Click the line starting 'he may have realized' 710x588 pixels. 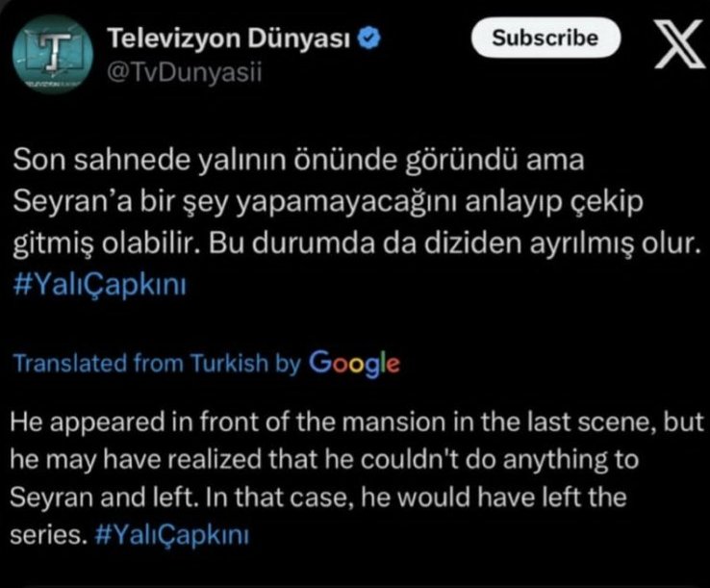coord(324,460)
